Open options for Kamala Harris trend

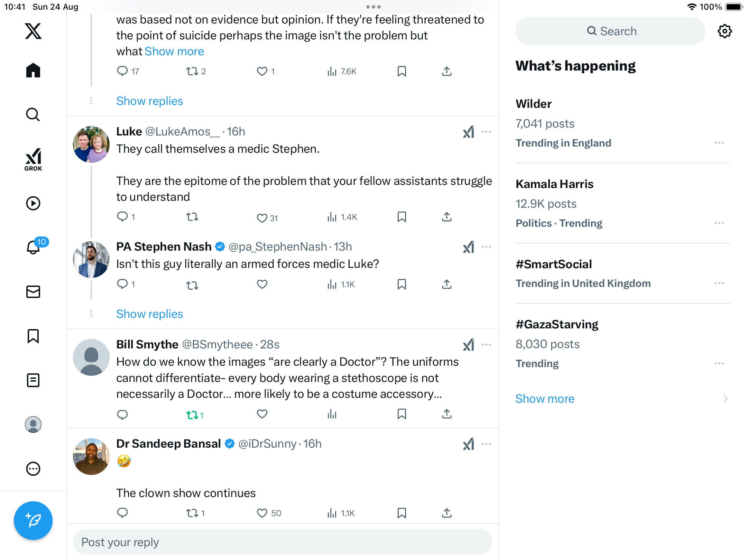(719, 223)
